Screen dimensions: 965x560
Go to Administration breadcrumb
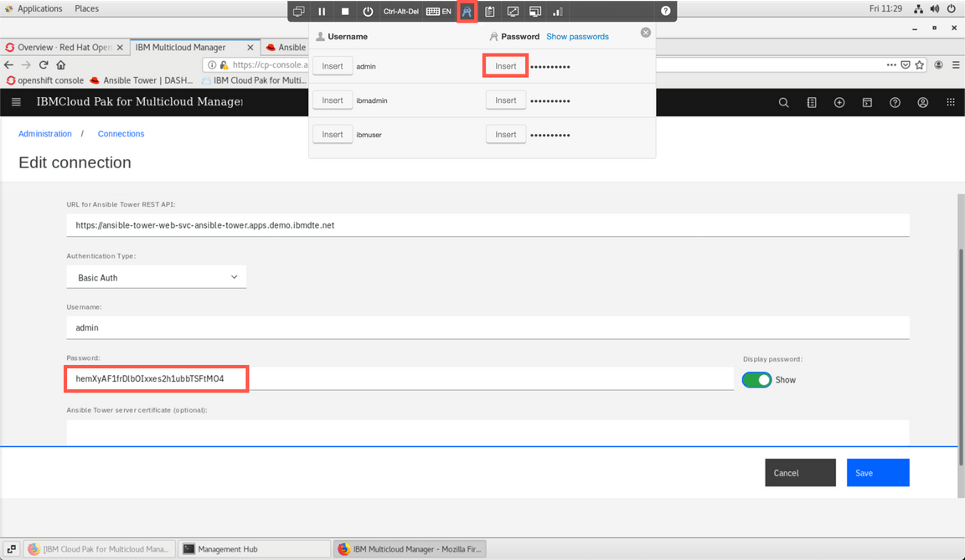tap(45, 133)
